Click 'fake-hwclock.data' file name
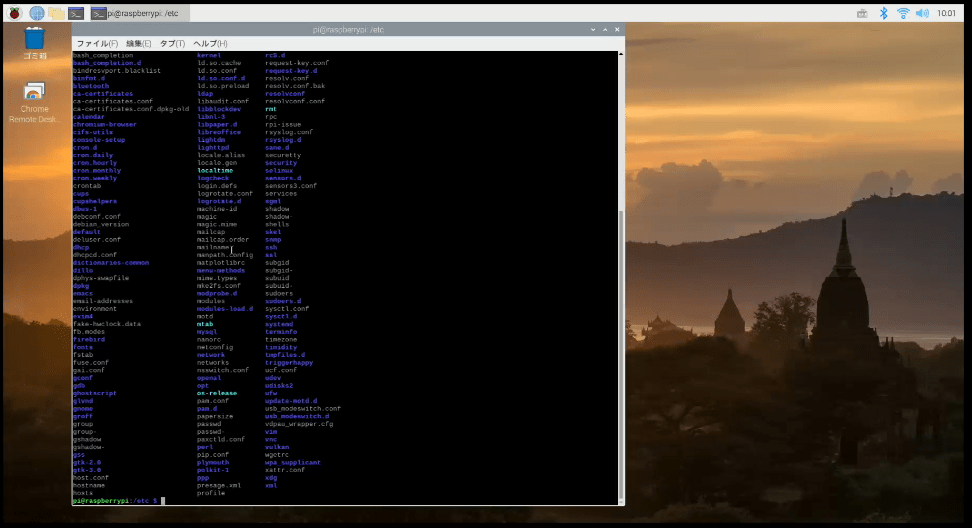972x528 pixels. click(107, 324)
